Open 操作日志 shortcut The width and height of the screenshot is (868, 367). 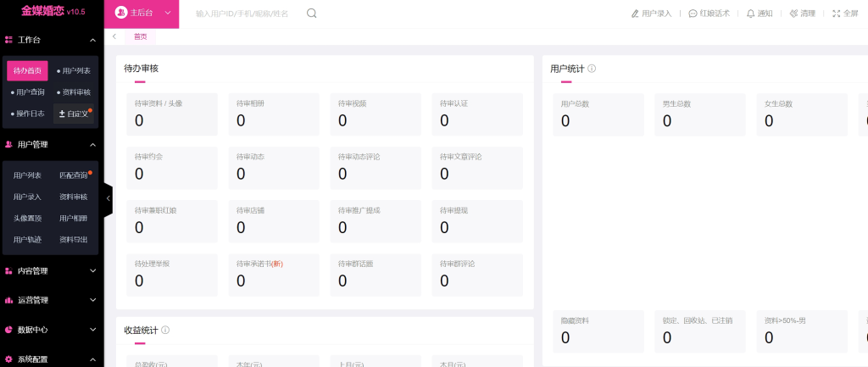click(x=27, y=114)
